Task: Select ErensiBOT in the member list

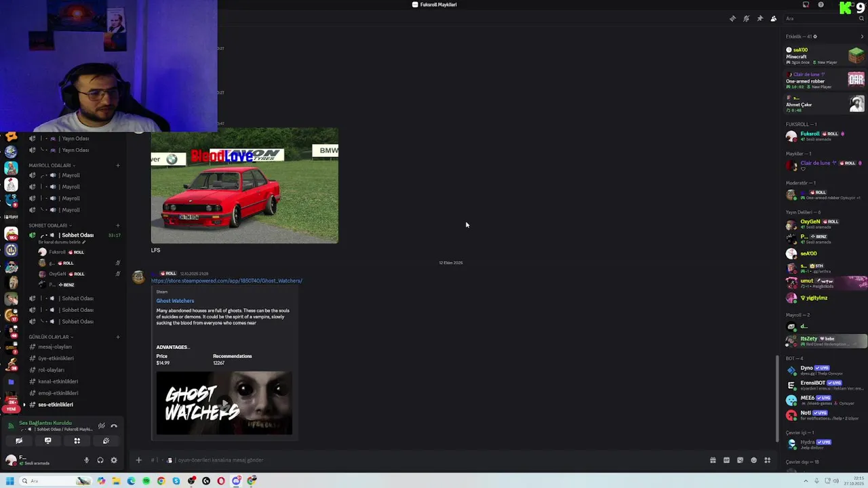Action: 825,385
